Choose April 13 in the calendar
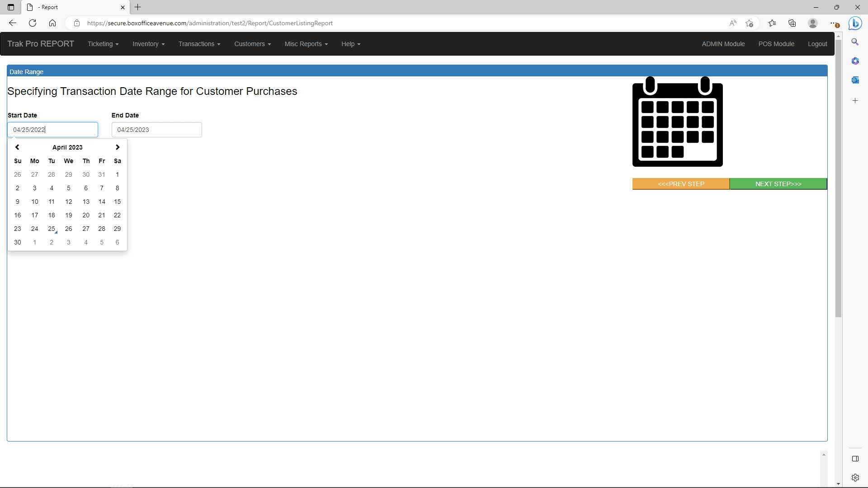Image resolution: width=868 pixels, height=488 pixels. point(86,202)
